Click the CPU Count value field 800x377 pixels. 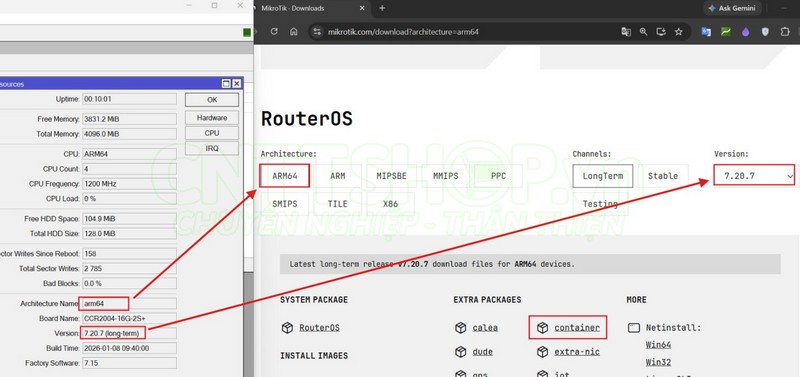[x=129, y=169]
